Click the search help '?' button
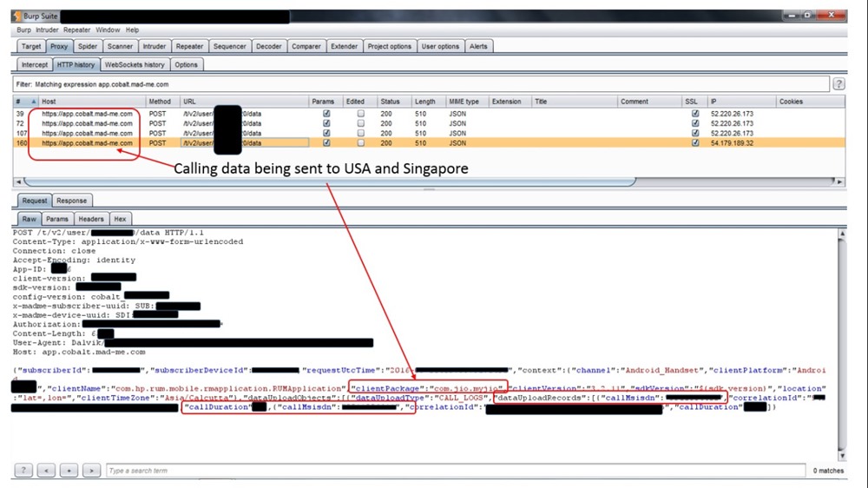This screenshot has width=868, height=488. [x=23, y=471]
